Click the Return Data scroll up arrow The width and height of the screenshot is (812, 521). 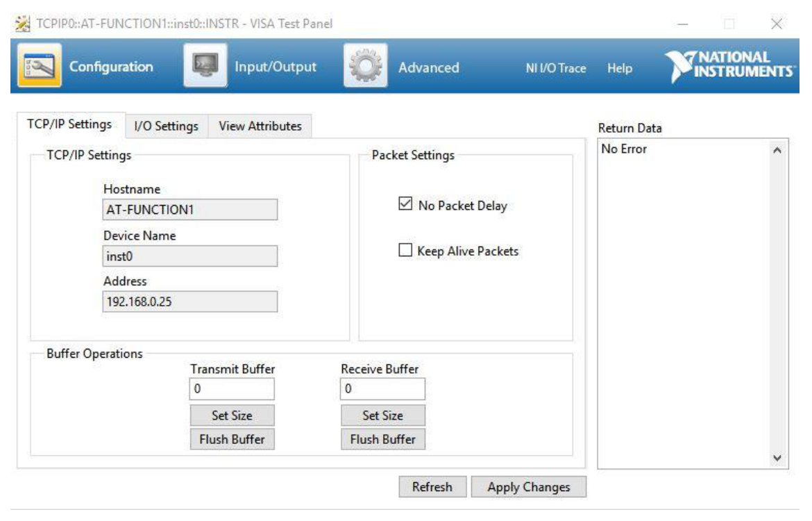(777, 150)
